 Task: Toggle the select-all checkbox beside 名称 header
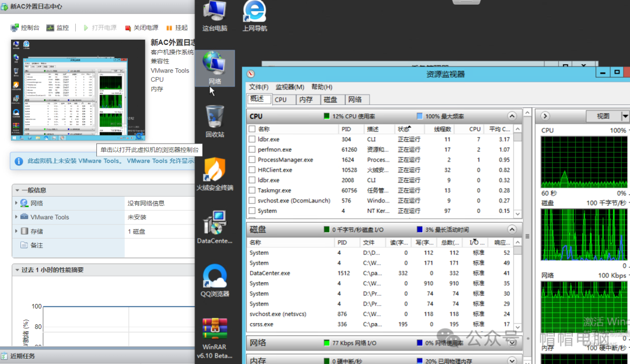(x=252, y=129)
